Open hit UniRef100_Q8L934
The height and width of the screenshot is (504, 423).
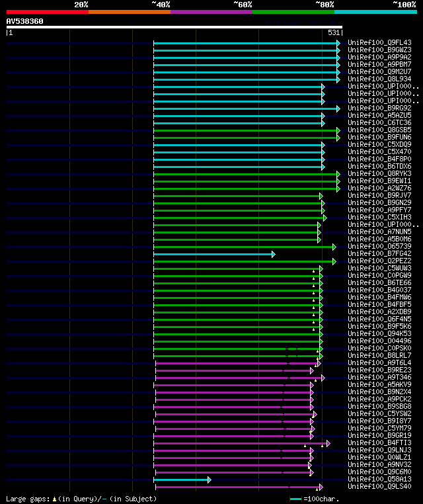(379, 79)
